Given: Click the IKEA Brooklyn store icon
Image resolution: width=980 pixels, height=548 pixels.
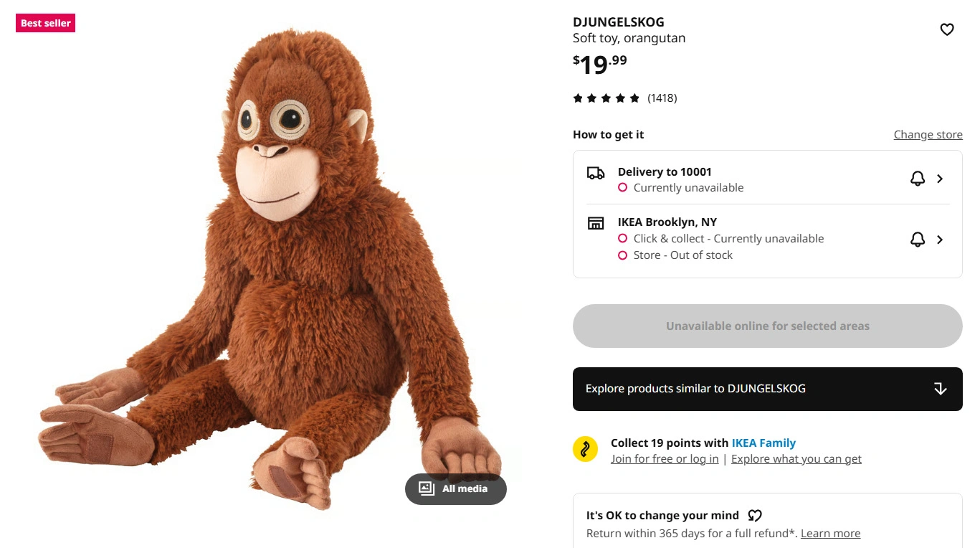Looking at the screenshot, I should 595,223.
